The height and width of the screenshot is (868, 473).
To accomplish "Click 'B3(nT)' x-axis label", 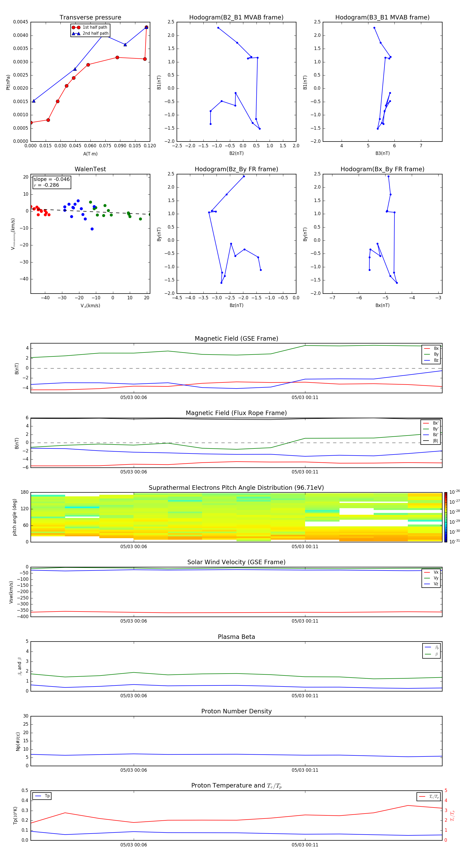I will [x=382, y=153].
